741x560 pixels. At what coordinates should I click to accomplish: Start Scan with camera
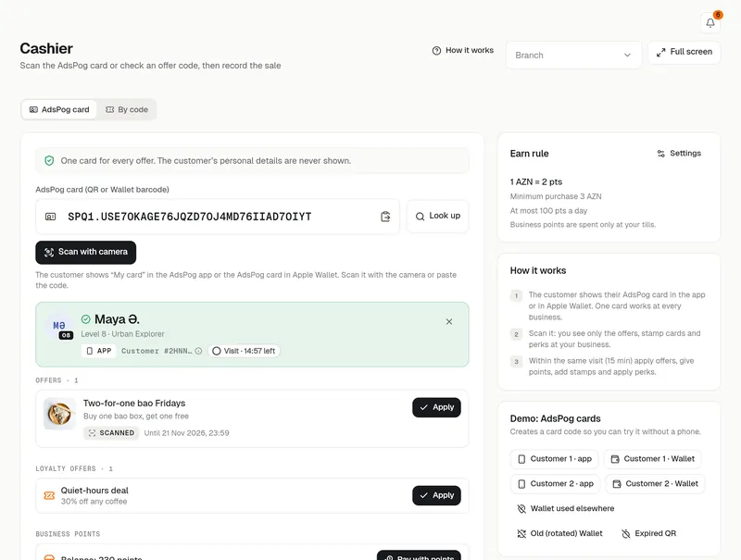(x=86, y=252)
